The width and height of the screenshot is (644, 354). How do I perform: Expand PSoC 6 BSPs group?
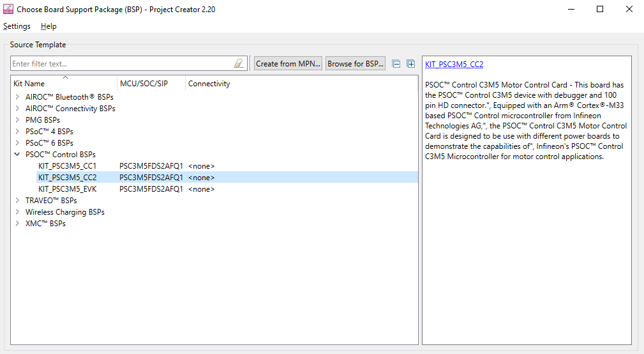(17, 143)
